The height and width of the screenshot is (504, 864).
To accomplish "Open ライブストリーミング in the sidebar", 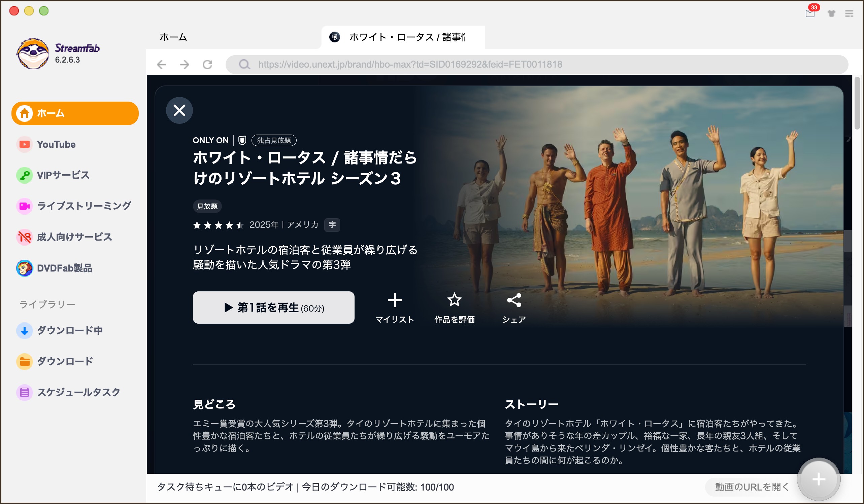I will (83, 206).
